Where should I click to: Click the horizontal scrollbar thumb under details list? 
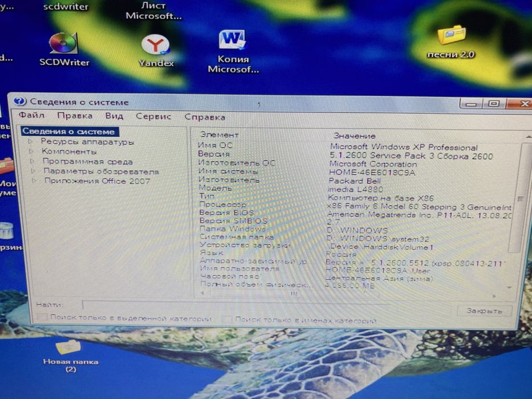[294, 294]
